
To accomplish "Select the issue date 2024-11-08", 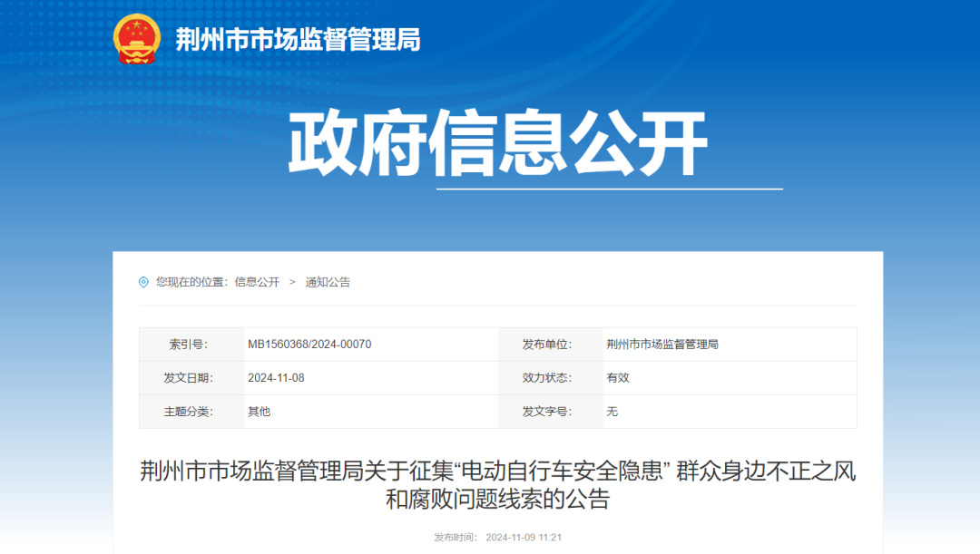I will tap(277, 378).
